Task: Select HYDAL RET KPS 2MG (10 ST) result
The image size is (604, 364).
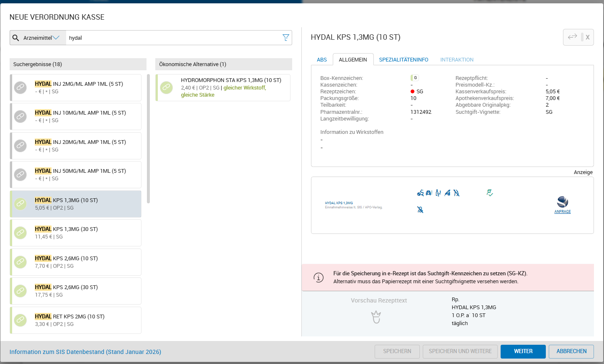Action: [x=76, y=320]
